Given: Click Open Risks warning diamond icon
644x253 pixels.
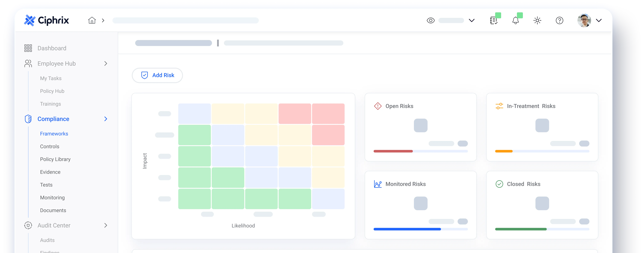Looking at the screenshot, I should (378, 106).
